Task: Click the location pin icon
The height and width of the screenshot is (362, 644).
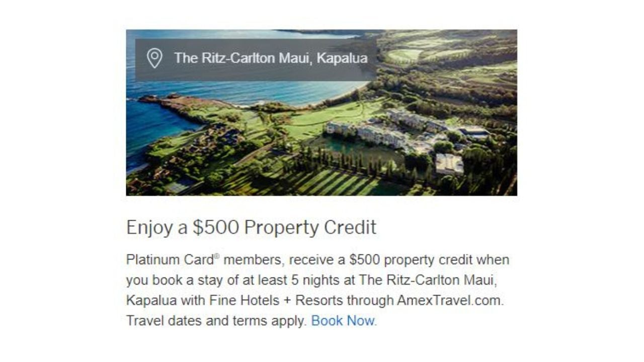Action: (x=154, y=58)
